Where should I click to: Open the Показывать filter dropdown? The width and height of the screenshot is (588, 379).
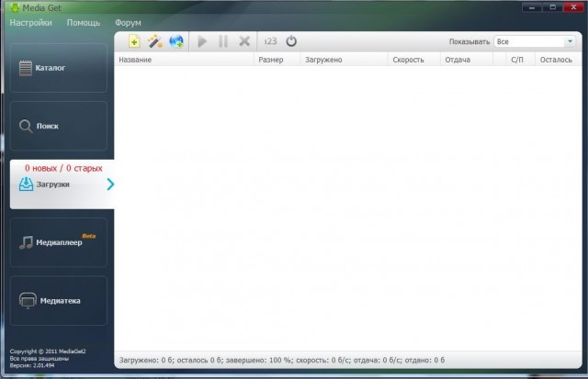(535, 41)
